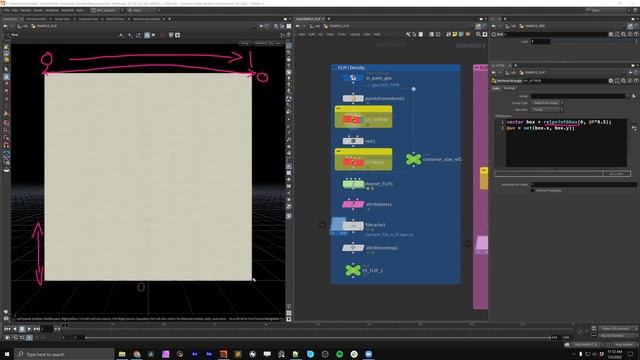Toggle real time playback button

point(7,338)
